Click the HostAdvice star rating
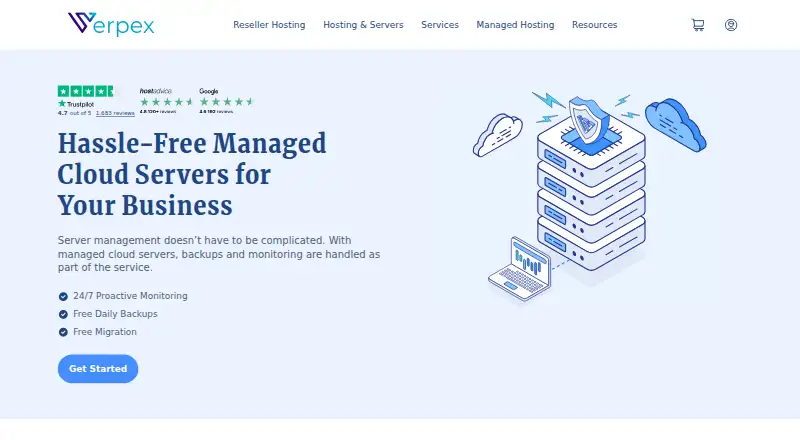800x440 pixels. click(x=166, y=102)
